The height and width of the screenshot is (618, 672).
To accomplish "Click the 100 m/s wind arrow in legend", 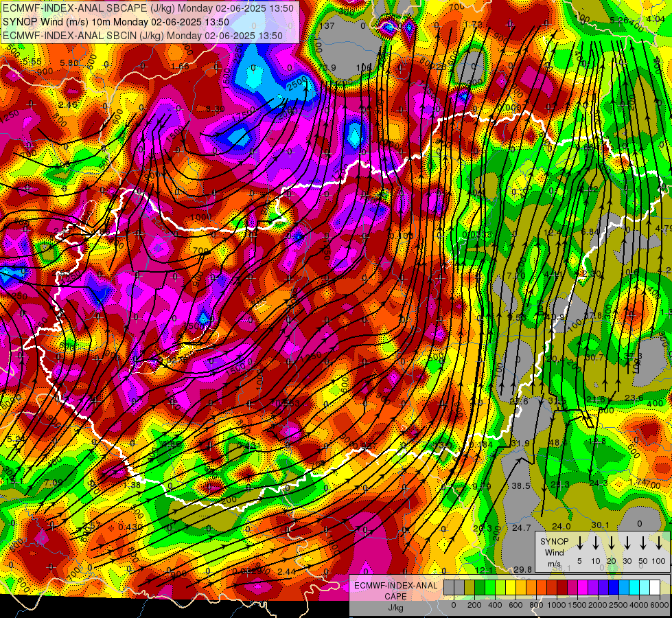I will tap(659, 543).
